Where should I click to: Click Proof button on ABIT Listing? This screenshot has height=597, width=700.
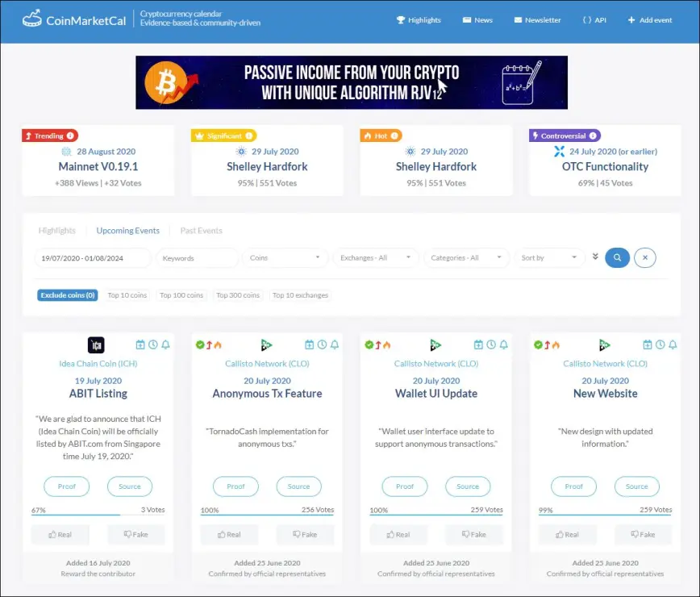[66, 486]
